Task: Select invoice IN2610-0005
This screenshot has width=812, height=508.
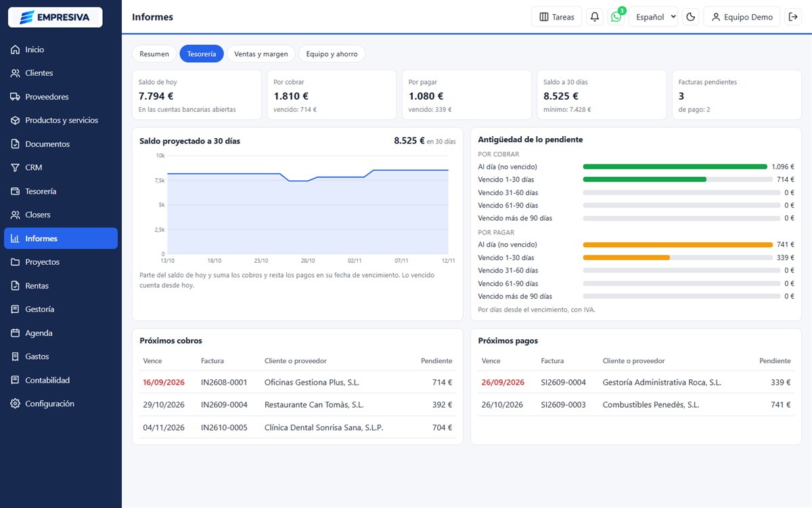Action: (224, 428)
